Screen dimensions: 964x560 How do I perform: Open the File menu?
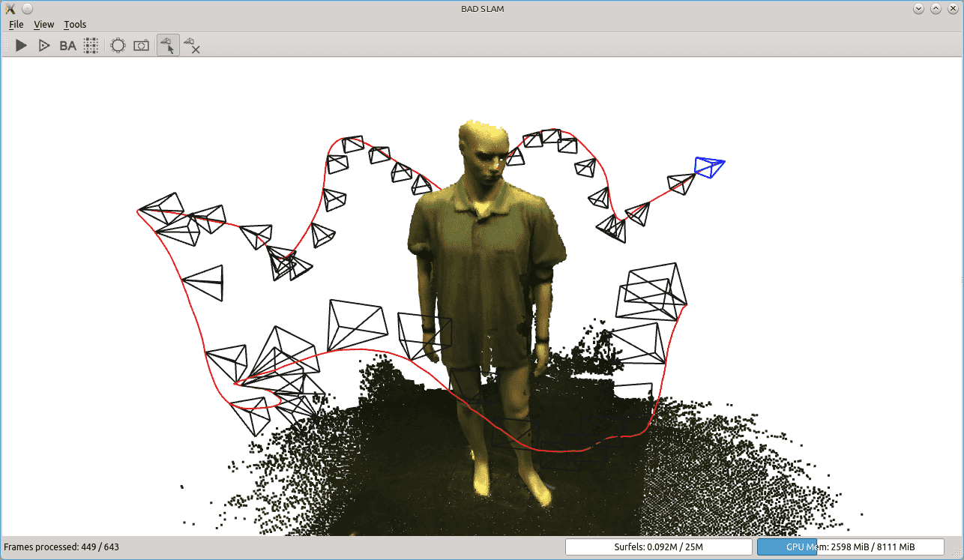(16, 25)
